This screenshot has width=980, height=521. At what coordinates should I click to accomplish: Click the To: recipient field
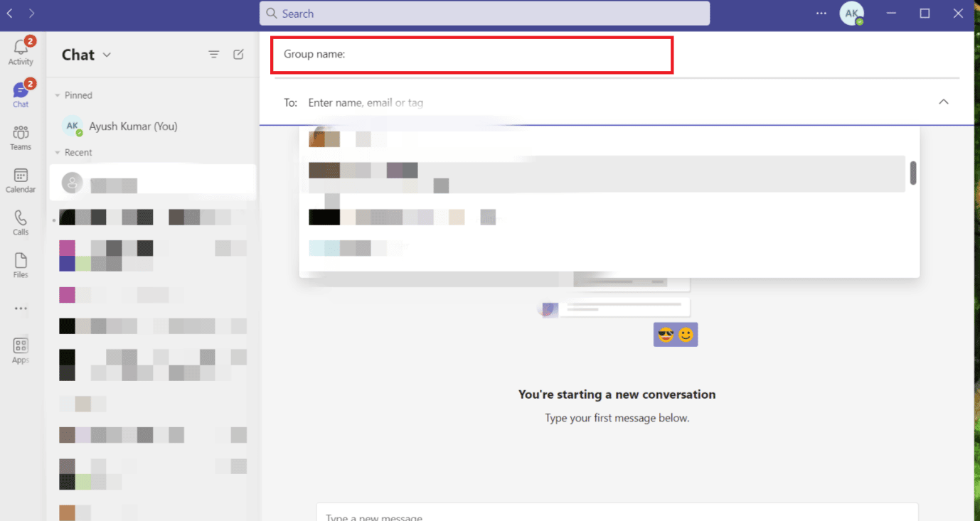(617, 102)
